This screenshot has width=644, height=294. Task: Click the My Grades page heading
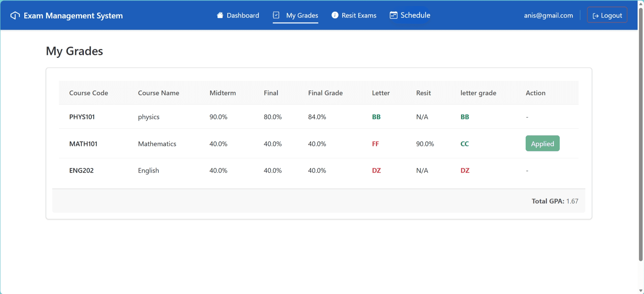pyautogui.click(x=75, y=51)
